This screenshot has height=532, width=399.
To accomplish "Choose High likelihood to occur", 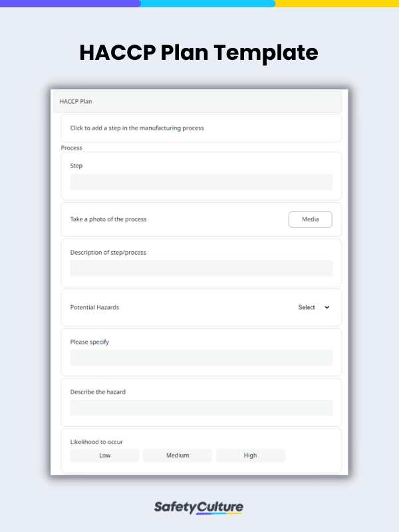I will point(251,456).
